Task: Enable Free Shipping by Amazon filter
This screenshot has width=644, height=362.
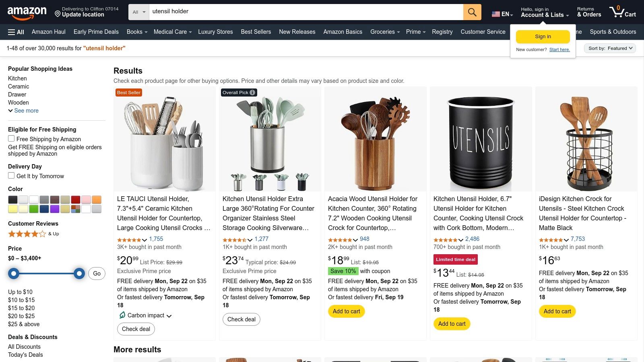Action: click(11, 138)
